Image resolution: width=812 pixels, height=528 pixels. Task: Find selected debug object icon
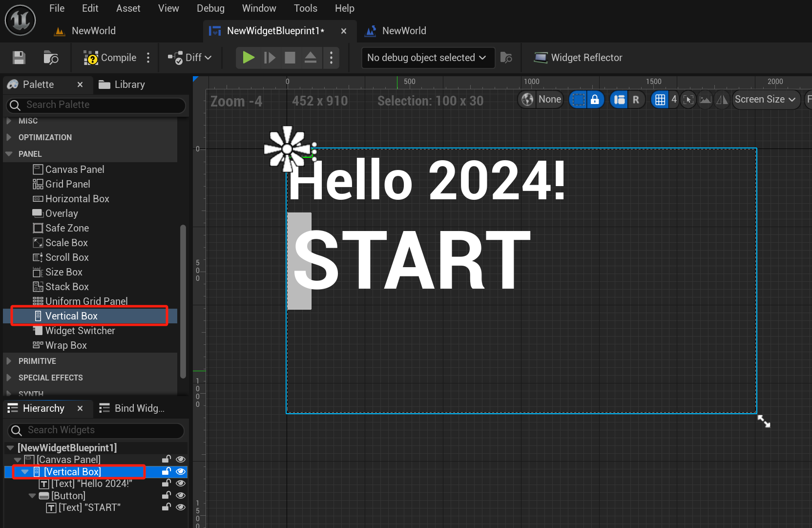tap(506, 58)
